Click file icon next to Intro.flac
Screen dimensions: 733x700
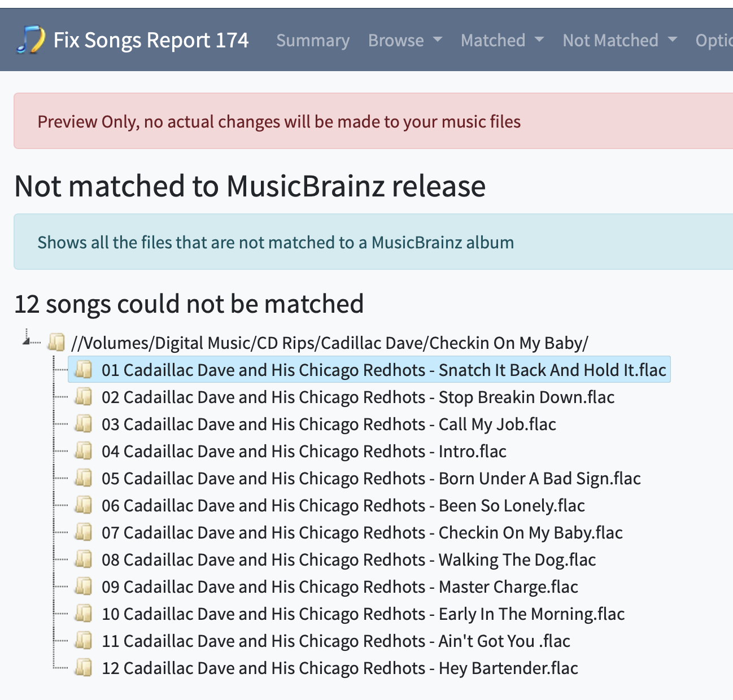tap(84, 451)
